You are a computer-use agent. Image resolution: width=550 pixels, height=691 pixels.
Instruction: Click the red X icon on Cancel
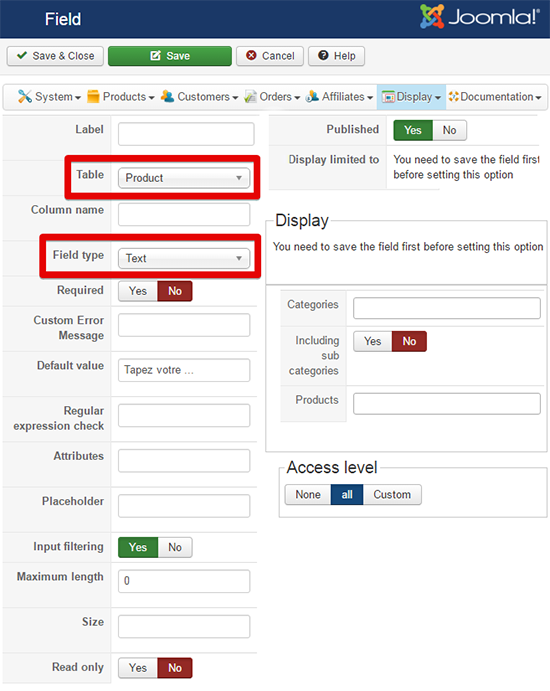pos(251,56)
